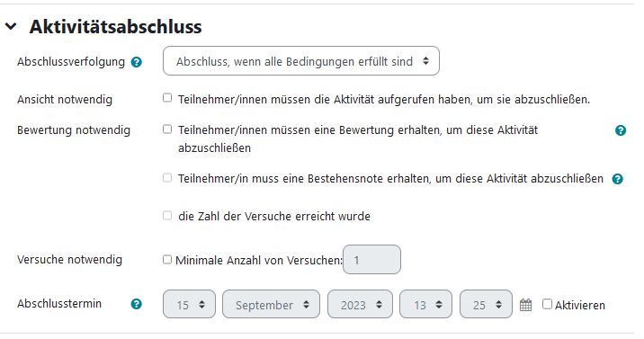Image resolution: width=644 pixels, height=339 pixels.
Task: Enable the Aktivieren checkbox for Abschlusstermin
Action: tap(547, 304)
